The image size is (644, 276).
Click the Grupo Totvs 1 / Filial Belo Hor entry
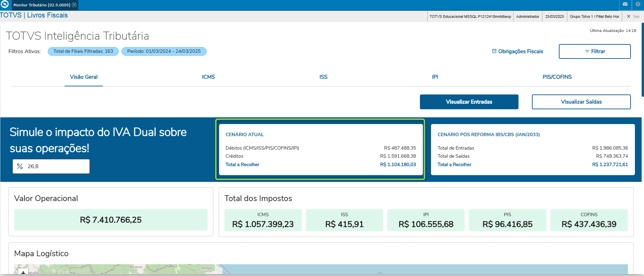595,16
